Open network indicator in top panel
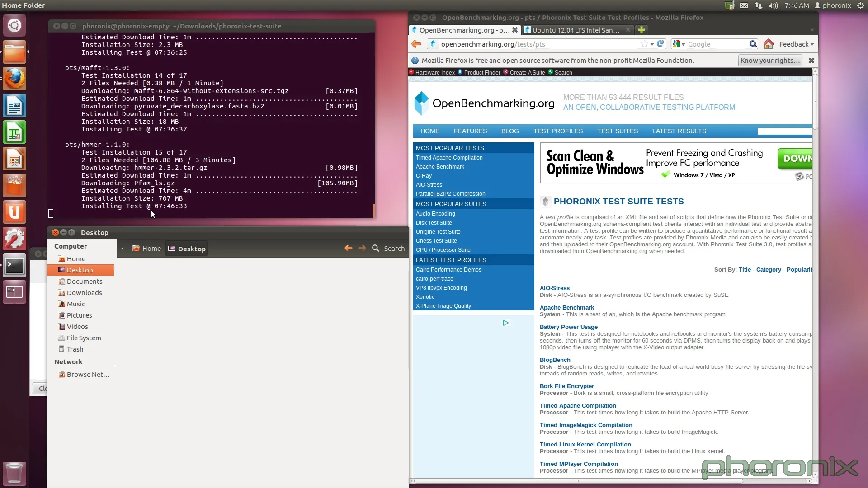868x488 pixels. point(759,5)
